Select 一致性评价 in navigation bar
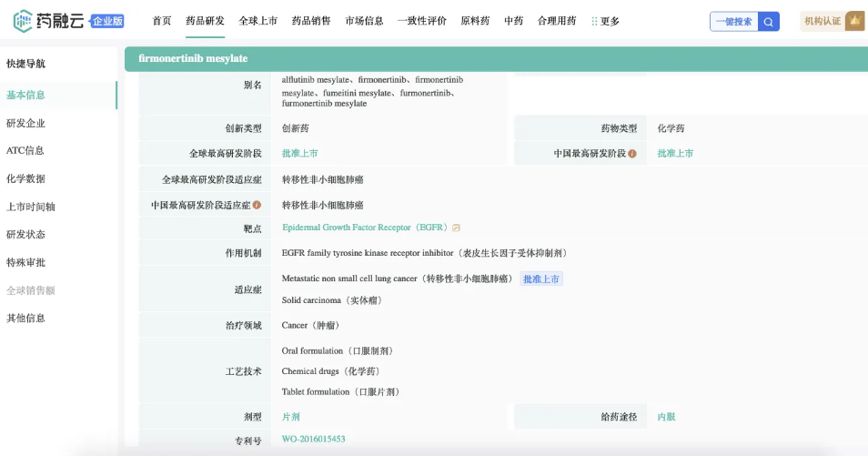 422,21
